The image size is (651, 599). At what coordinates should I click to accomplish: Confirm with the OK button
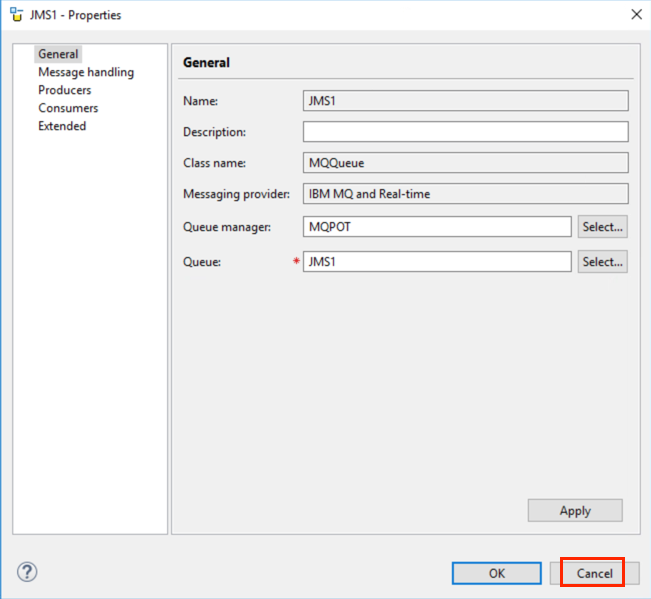497,573
